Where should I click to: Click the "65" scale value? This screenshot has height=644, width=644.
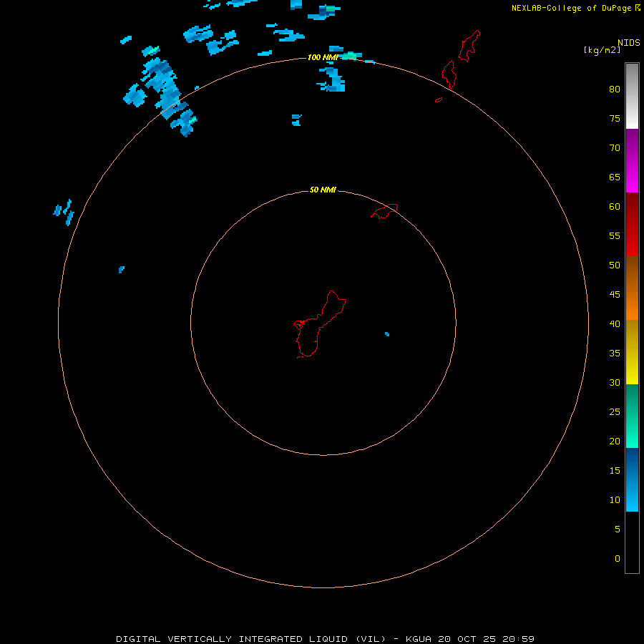click(615, 177)
